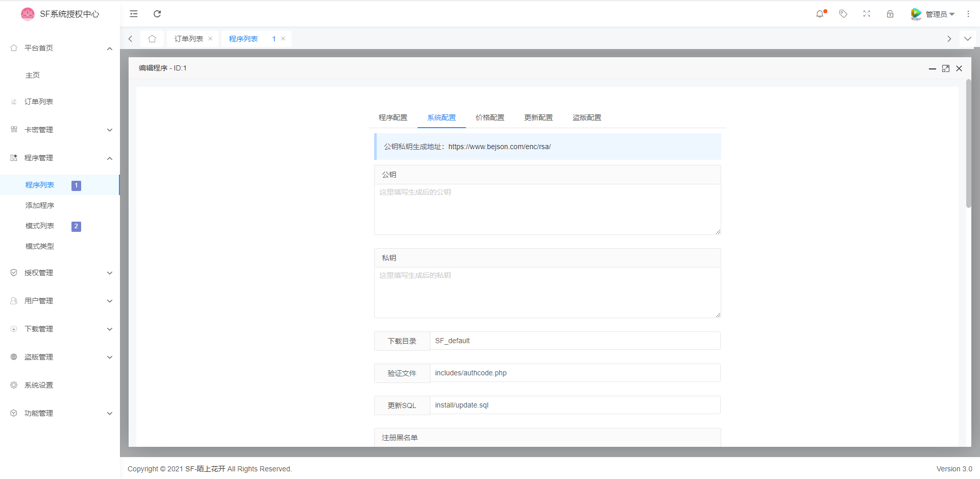Collapse the 程序管理 sidebar menu
This screenshot has width=980, height=479.
60,158
